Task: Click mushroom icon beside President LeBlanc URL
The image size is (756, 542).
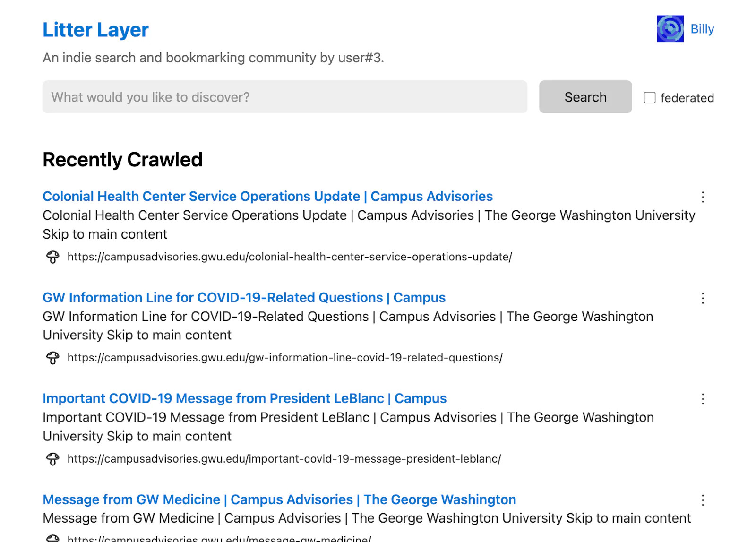Action: click(x=53, y=459)
